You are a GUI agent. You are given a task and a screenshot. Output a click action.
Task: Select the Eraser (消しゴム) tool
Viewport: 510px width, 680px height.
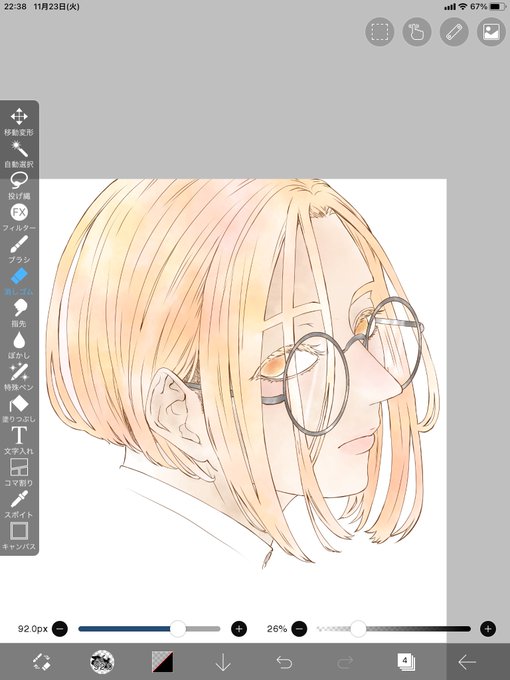point(19,281)
